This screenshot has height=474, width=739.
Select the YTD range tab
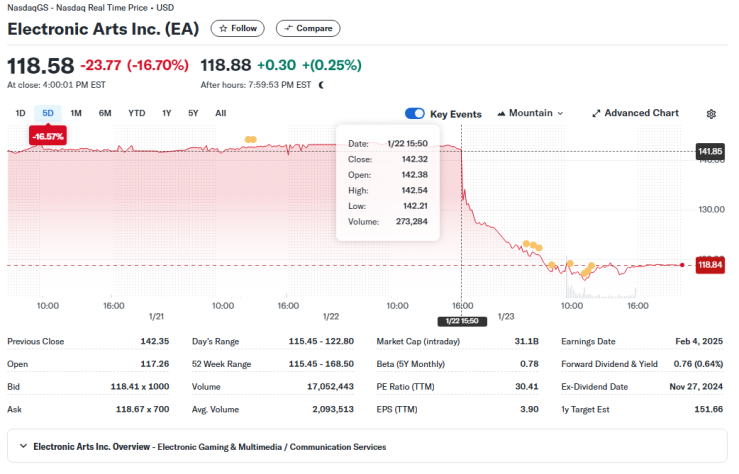click(x=136, y=113)
